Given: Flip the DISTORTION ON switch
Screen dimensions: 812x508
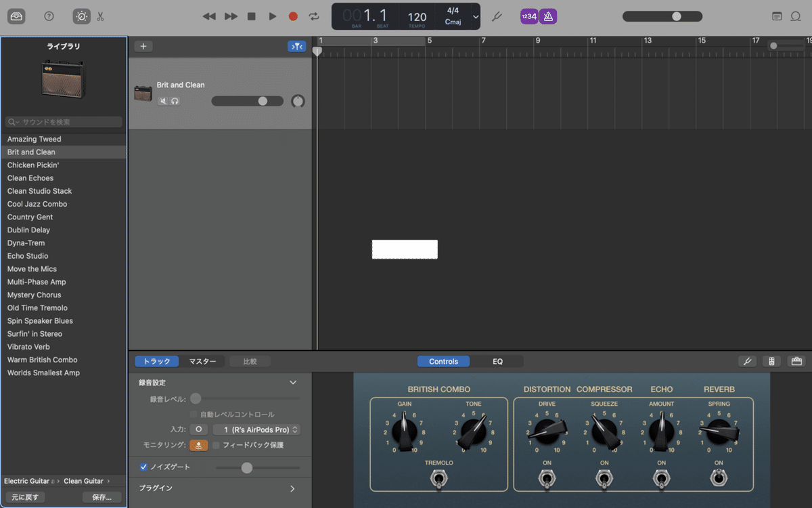Looking at the screenshot, I should click(547, 480).
